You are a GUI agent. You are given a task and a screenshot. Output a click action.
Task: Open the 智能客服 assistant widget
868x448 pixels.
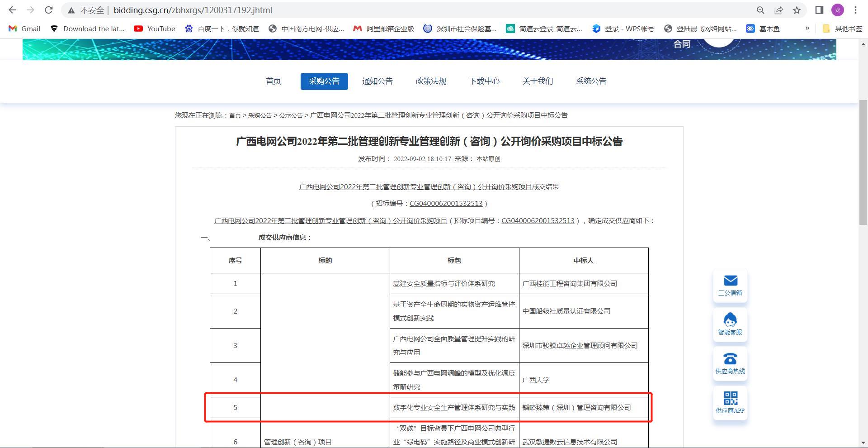point(730,324)
